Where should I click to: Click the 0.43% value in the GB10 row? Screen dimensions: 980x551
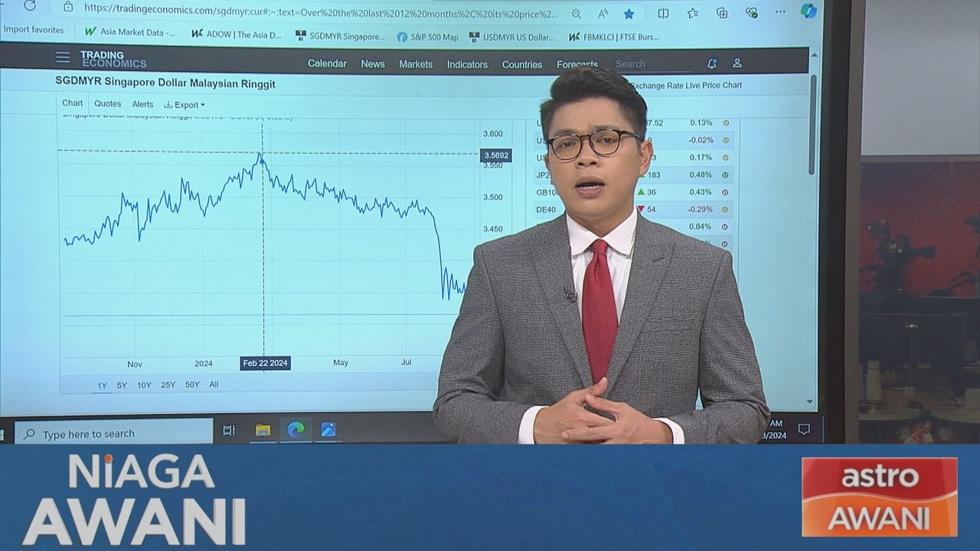pyautogui.click(x=701, y=192)
